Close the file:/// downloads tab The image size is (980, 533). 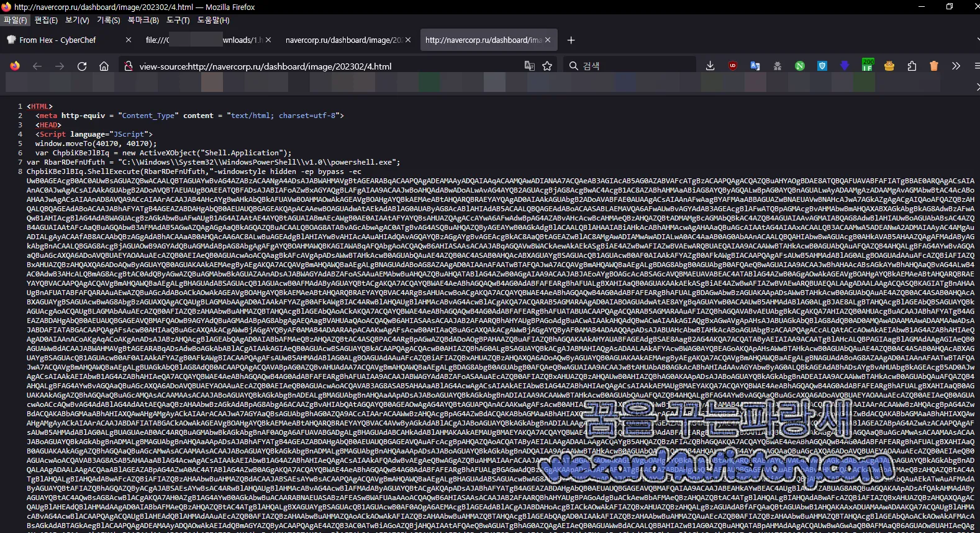pos(268,40)
